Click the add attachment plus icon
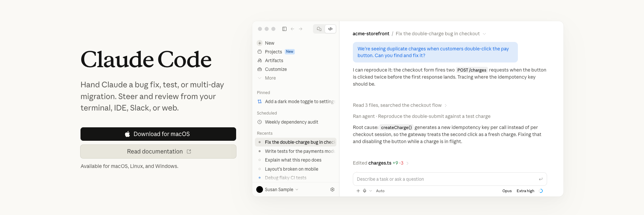Screen dimensions: 644x215 358,191
